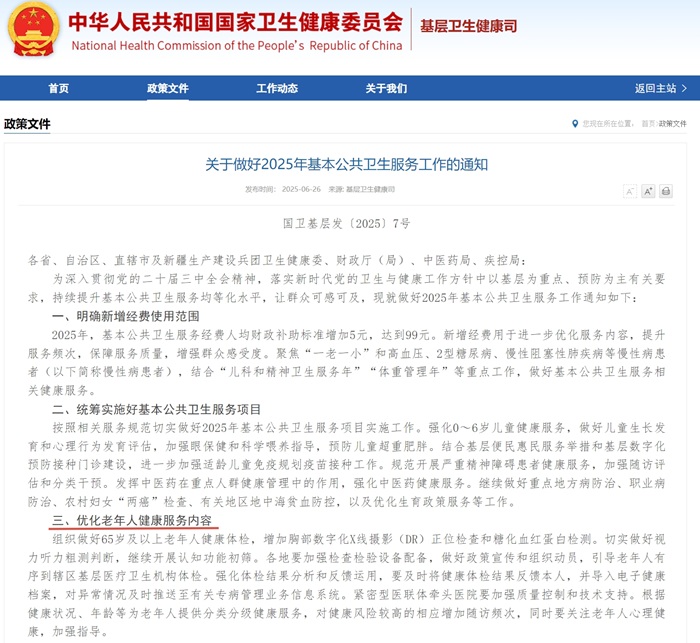Click document number 国卫基层发〔2025〕7号

coord(346,223)
